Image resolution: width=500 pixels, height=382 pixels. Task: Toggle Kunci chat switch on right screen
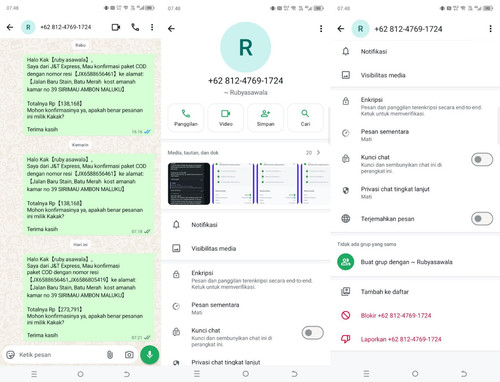click(x=482, y=159)
